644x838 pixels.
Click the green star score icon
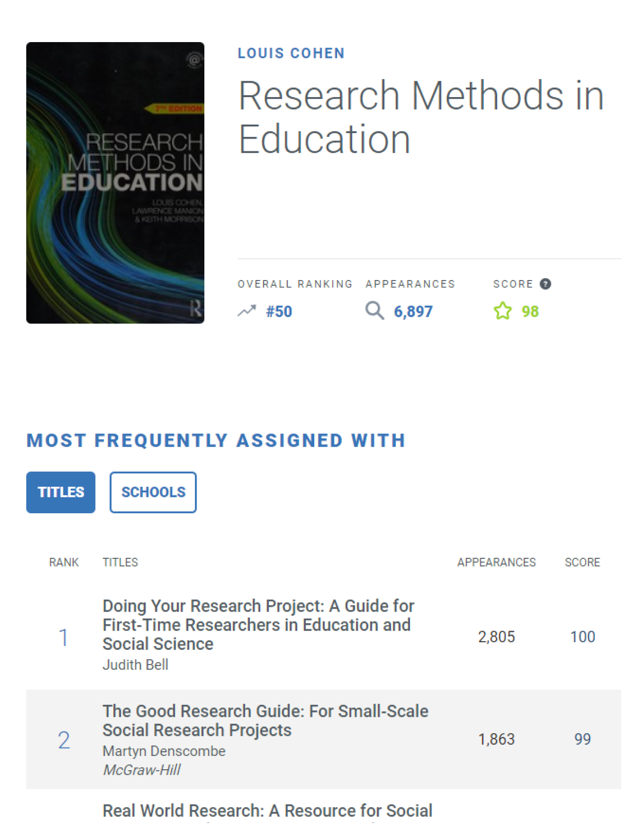coord(502,311)
